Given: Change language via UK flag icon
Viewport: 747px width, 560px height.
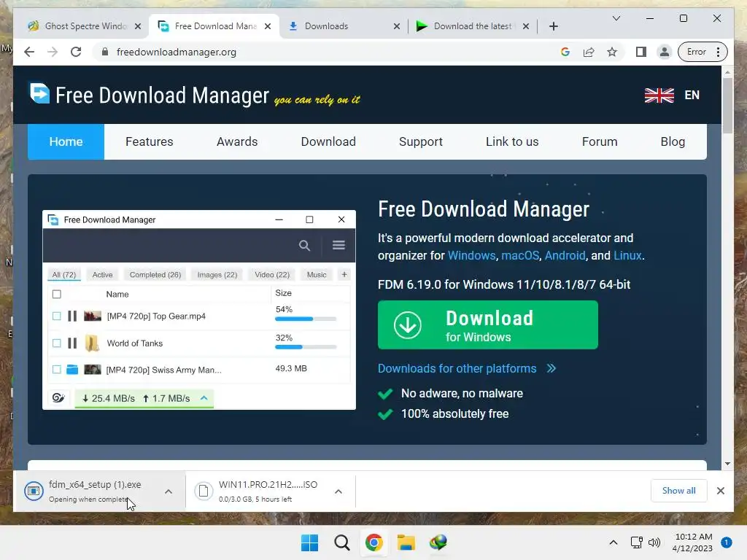Looking at the screenshot, I should coord(659,96).
